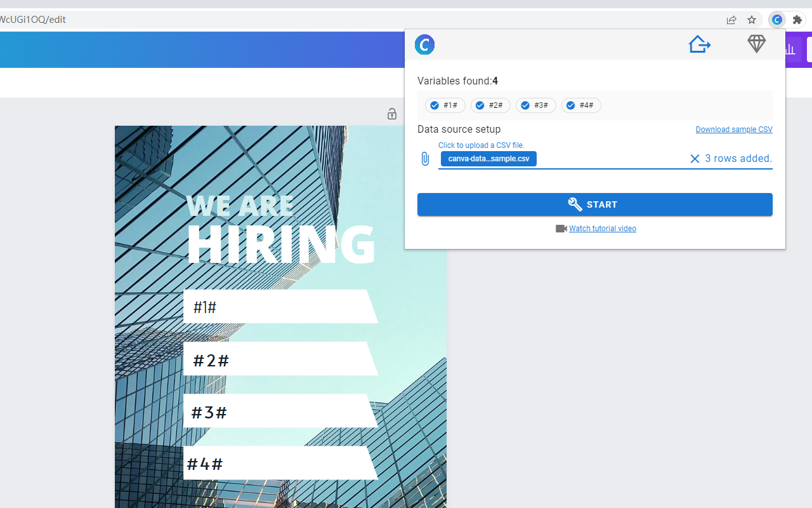Click the export icon in the popup header
The image size is (812, 508).
click(x=699, y=44)
